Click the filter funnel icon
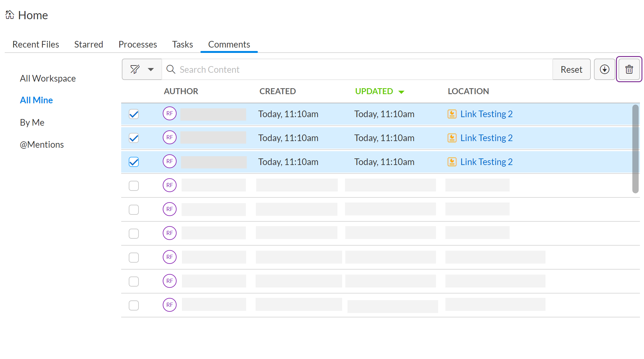Viewport: 644px width, 359px height. point(135,69)
